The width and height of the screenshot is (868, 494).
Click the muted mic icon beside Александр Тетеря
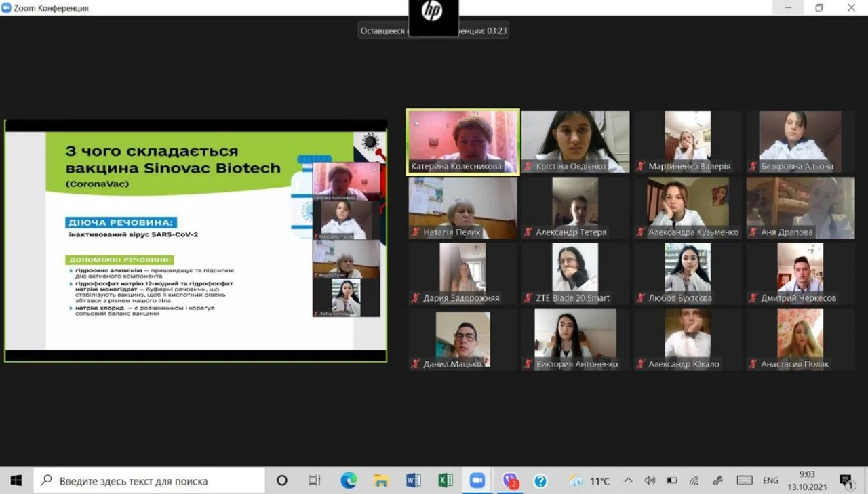click(x=528, y=232)
